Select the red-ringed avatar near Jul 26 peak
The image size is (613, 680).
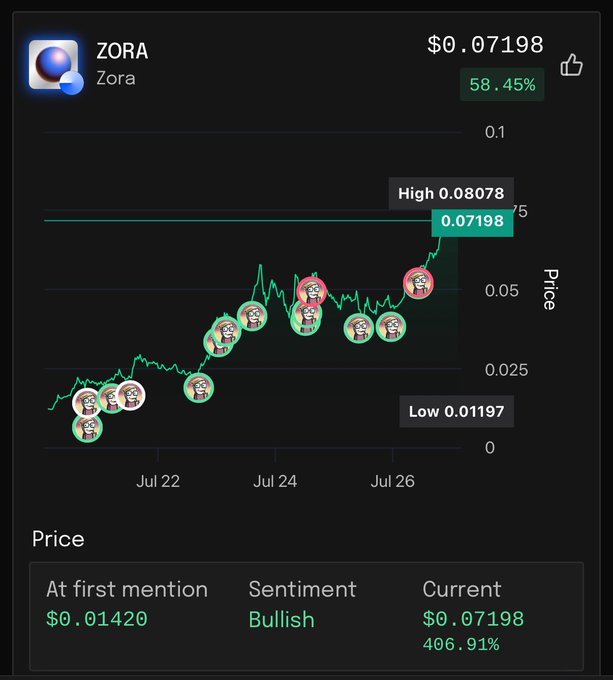pyautogui.click(x=418, y=283)
